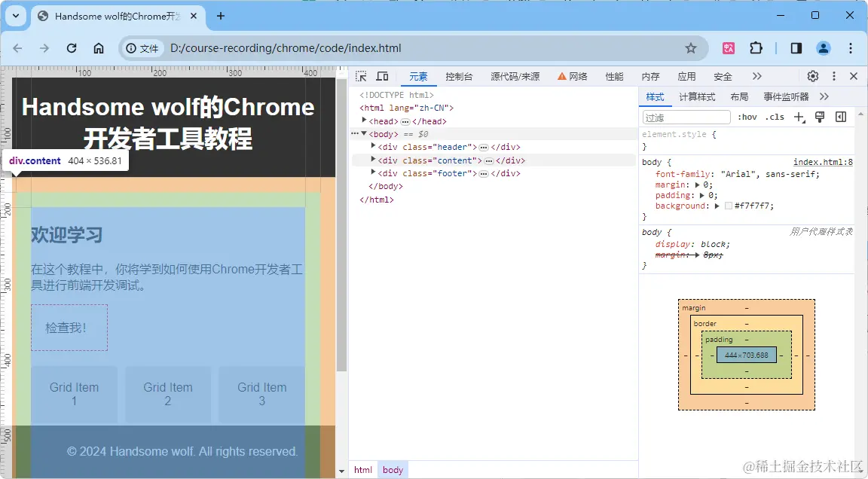
Task: Expand the div class footer node
Action: pos(373,173)
